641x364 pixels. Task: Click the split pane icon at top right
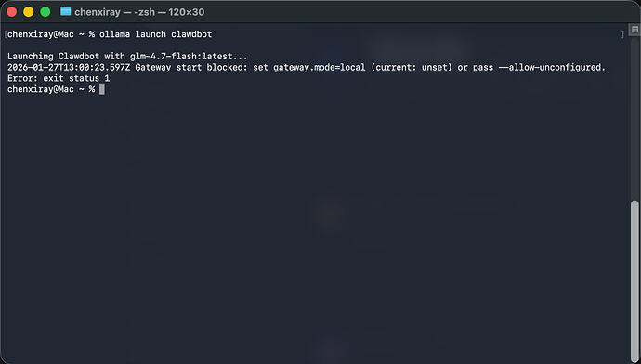pos(634,30)
